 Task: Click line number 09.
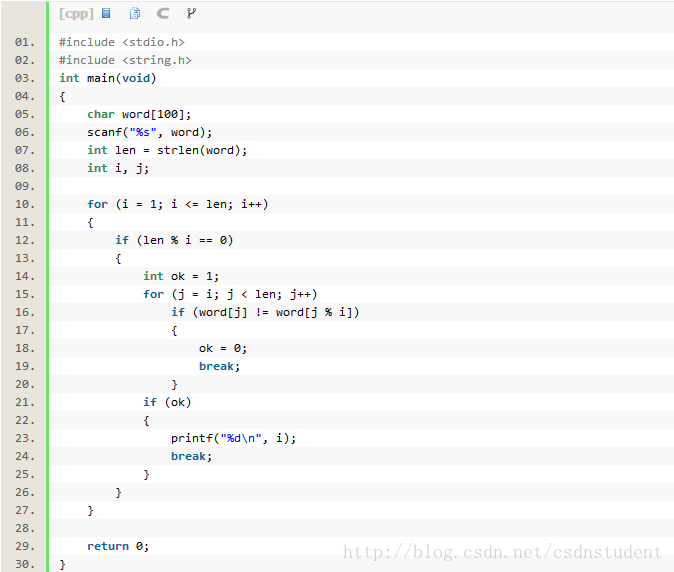click(x=25, y=187)
